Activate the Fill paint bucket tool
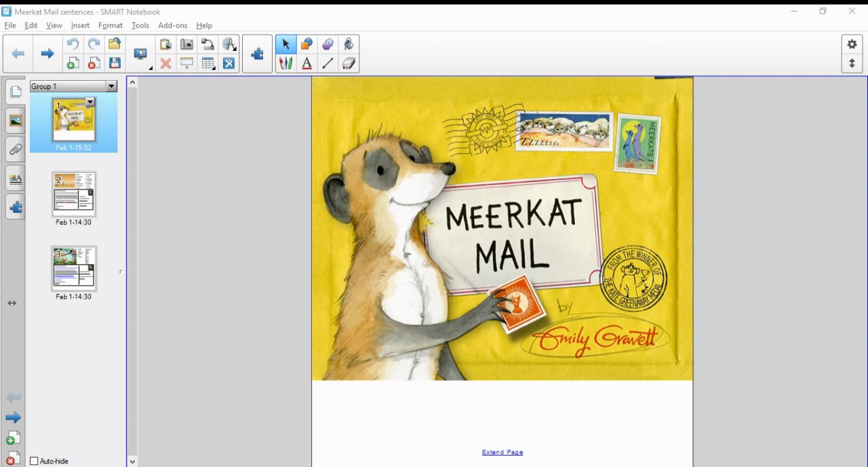Image resolution: width=868 pixels, height=467 pixels. tap(349, 44)
